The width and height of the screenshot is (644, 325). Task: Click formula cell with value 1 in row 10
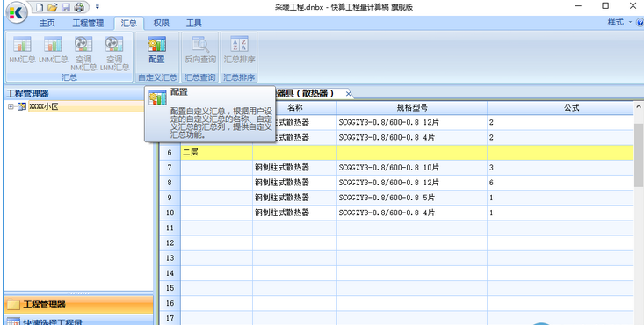click(x=561, y=213)
